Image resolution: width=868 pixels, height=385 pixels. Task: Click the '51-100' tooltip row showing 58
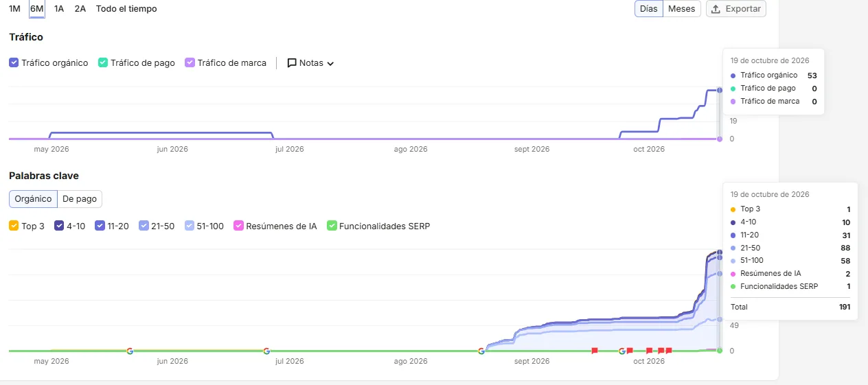coord(790,261)
